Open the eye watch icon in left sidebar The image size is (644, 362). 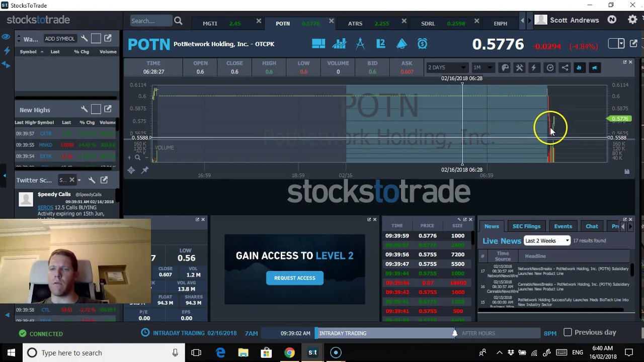6,37
